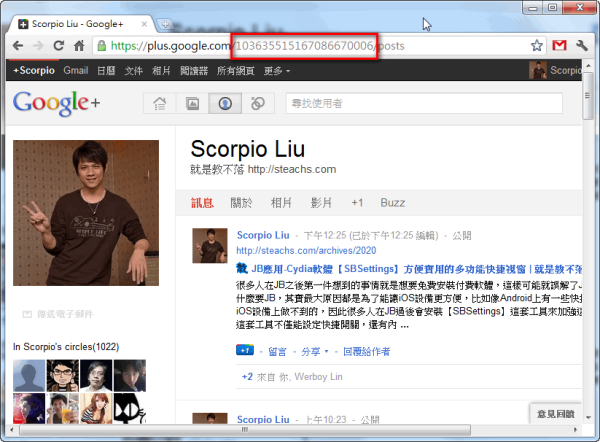600x442 pixels.
Task: Switch to the Buzz profile tab
Action: click(393, 202)
